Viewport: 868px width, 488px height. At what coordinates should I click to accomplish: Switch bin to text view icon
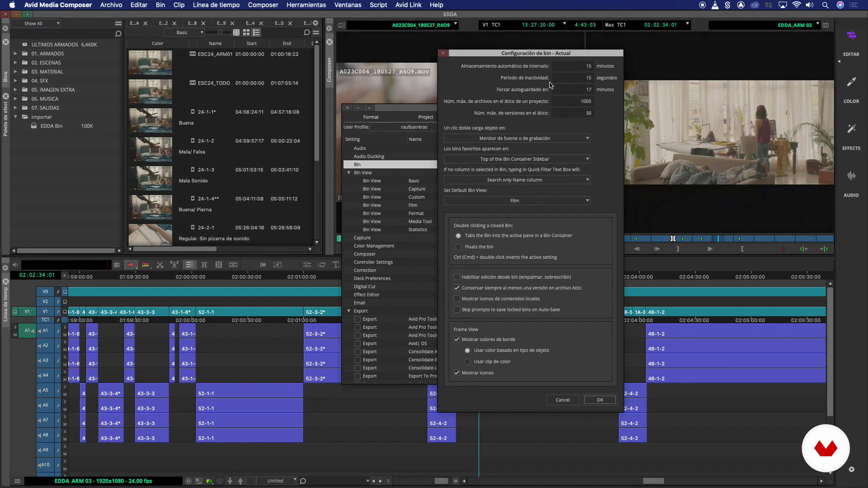236,33
